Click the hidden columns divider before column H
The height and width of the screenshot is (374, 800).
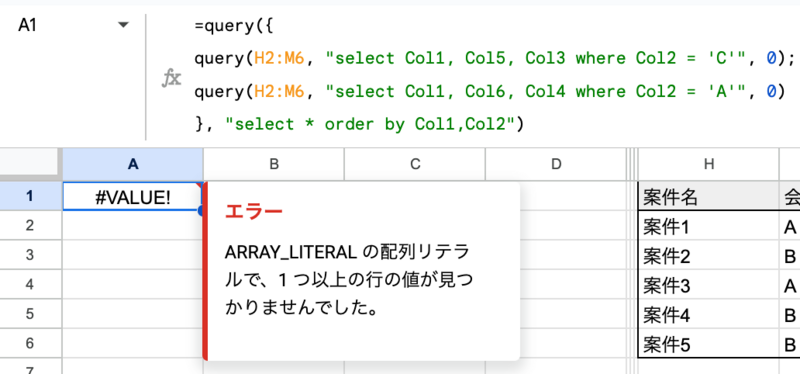[x=633, y=164]
